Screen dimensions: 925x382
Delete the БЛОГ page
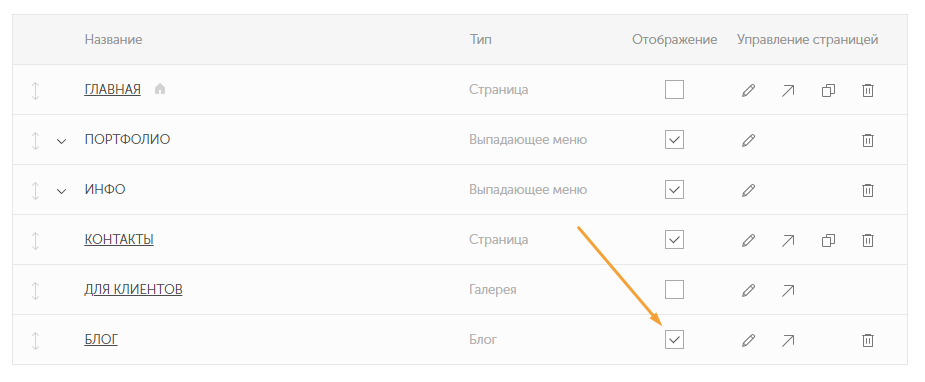pyautogui.click(x=867, y=340)
